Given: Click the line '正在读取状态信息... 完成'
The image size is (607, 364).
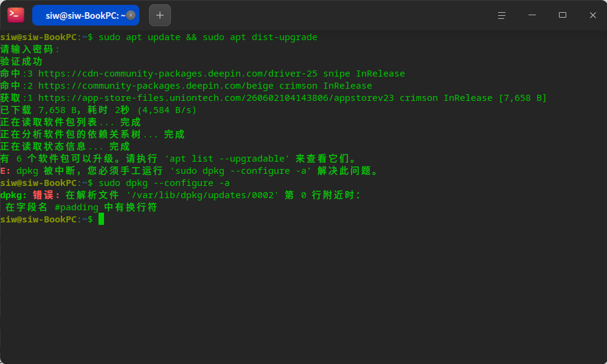Looking at the screenshot, I should pyautogui.click(x=65, y=146).
